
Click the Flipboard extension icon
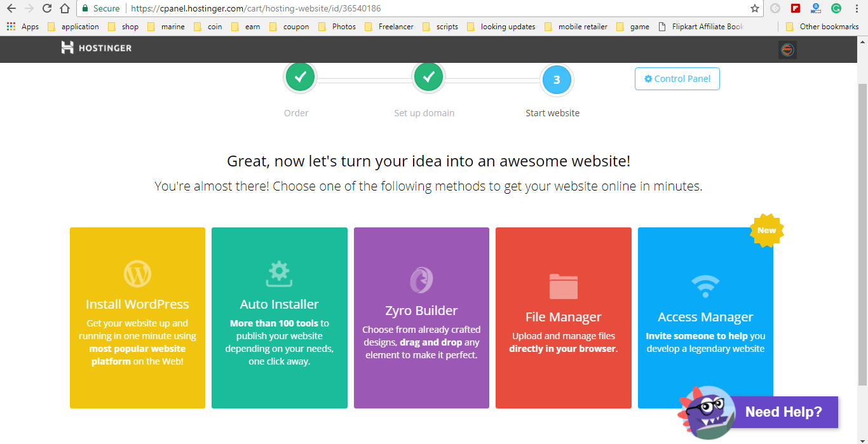click(x=795, y=8)
